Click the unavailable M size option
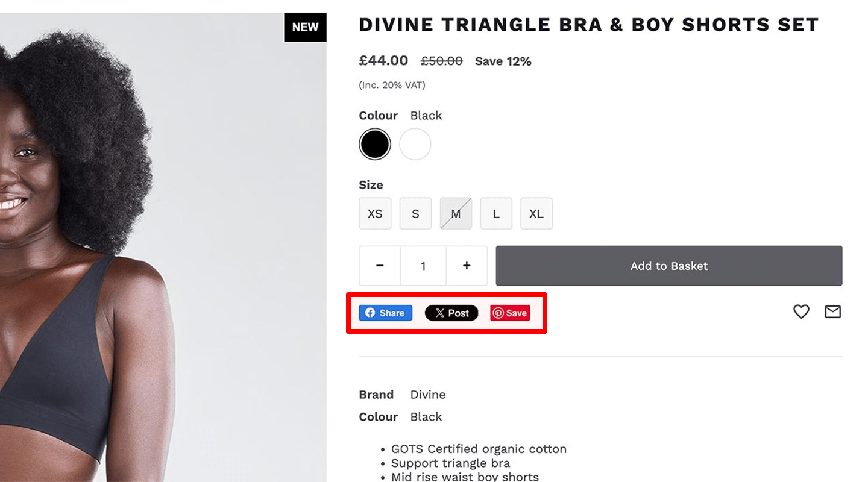Viewport: 868px width, 482px height. pyautogui.click(x=456, y=213)
